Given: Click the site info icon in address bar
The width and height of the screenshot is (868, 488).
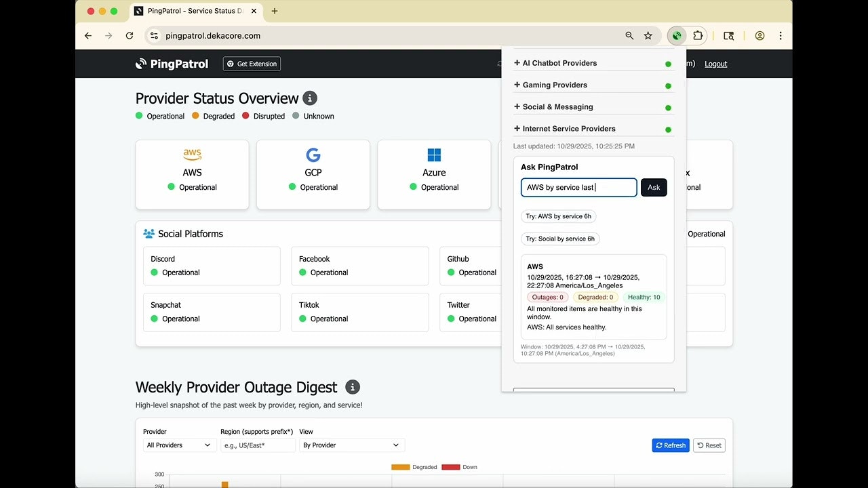Looking at the screenshot, I should point(154,36).
